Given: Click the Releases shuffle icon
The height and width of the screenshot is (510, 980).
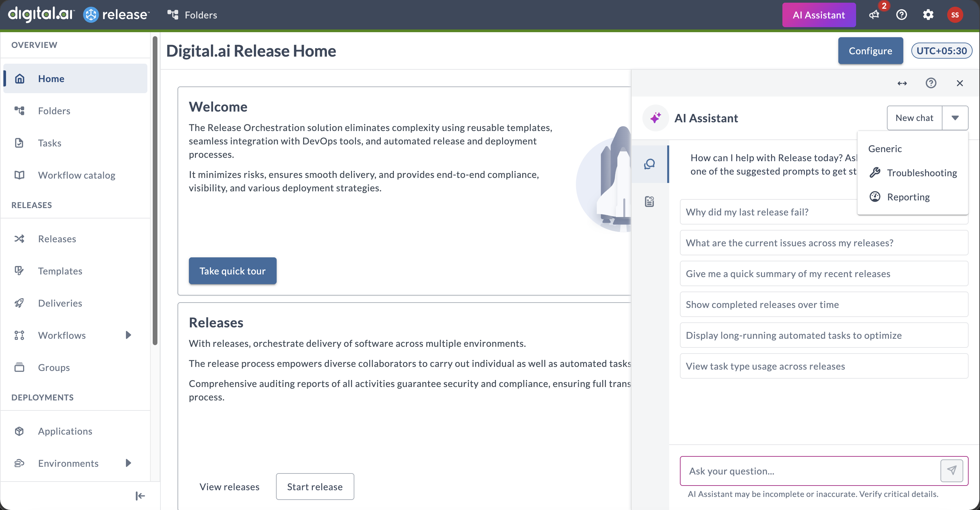Looking at the screenshot, I should tap(19, 239).
